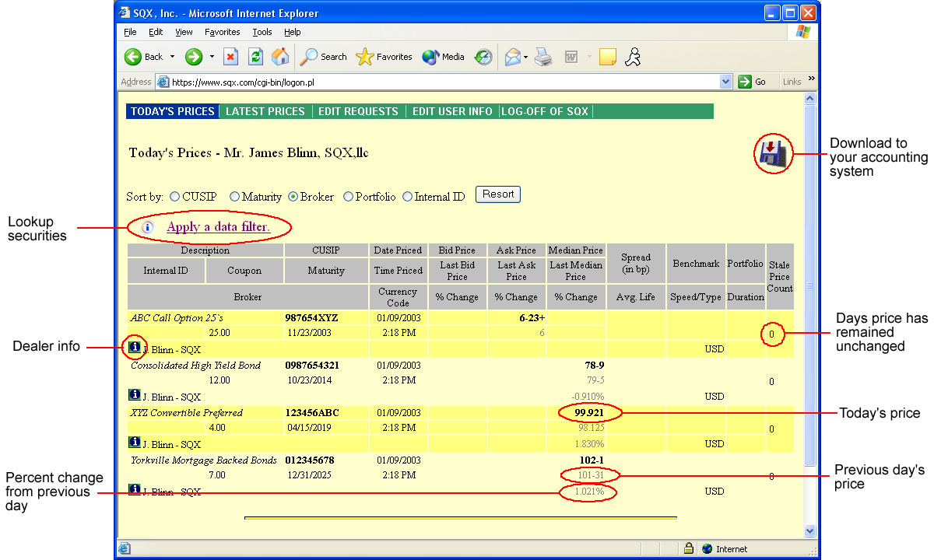Click the percent change 1.021%
This screenshot has height=560, width=934.
(x=589, y=492)
